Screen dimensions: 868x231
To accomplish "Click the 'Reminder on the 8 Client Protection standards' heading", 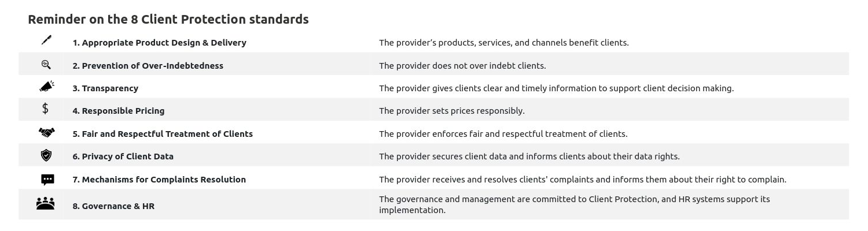I will coord(168,20).
